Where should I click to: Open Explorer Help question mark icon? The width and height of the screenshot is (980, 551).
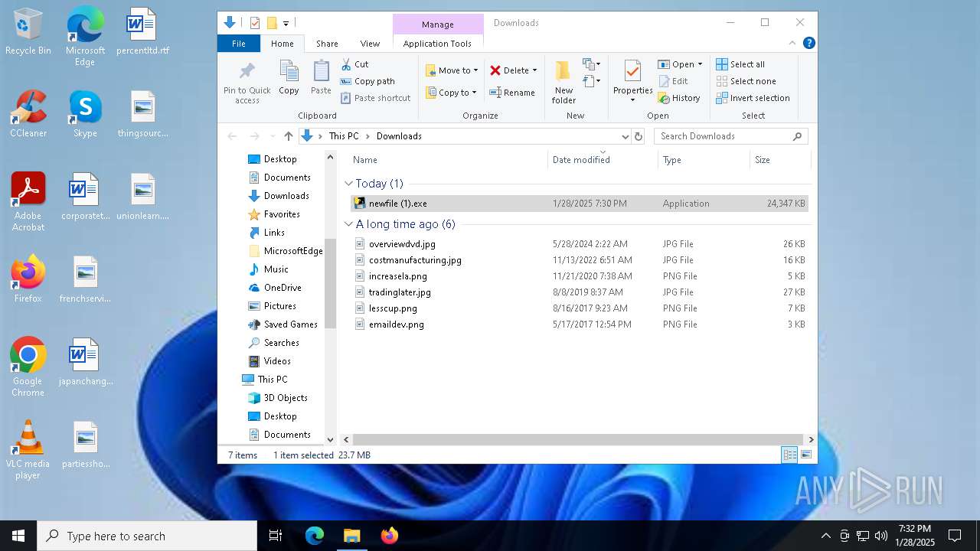[809, 43]
